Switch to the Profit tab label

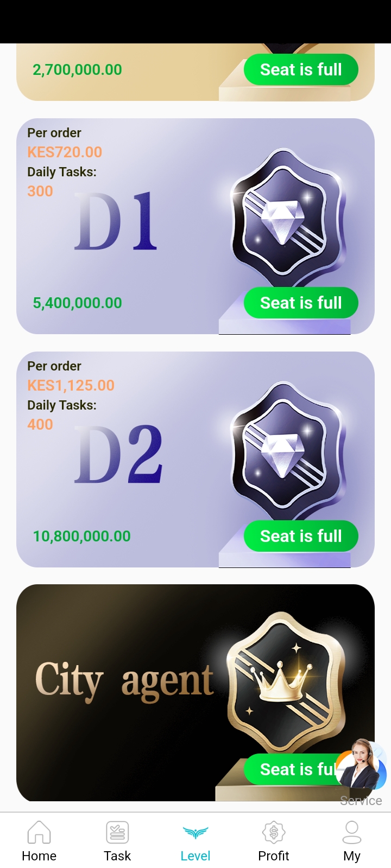[274, 856]
